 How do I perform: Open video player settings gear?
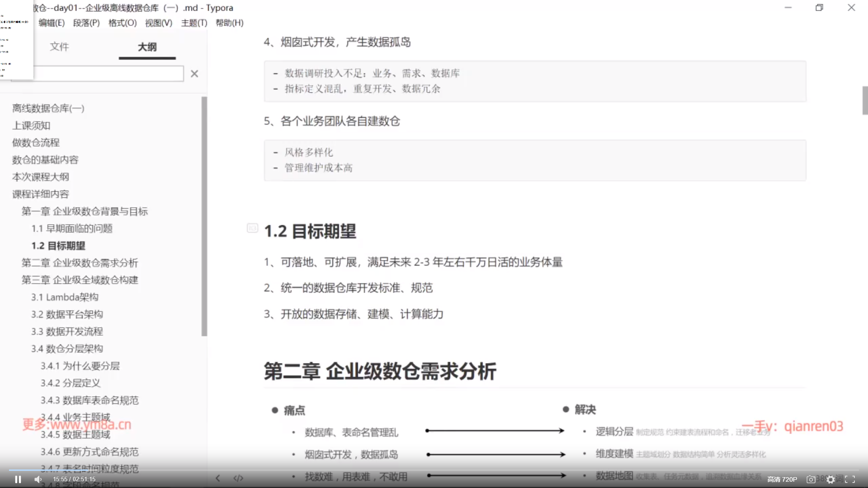point(830,479)
